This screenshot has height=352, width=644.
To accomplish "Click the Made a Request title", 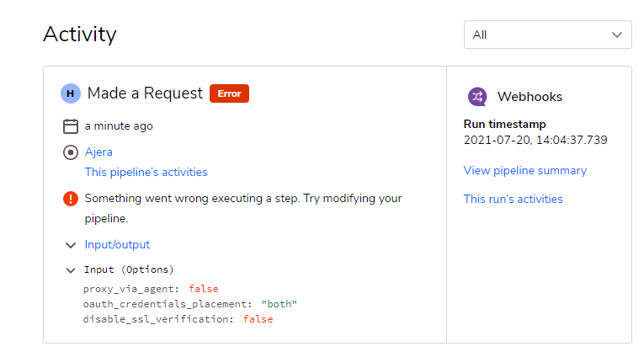I will (x=145, y=93).
